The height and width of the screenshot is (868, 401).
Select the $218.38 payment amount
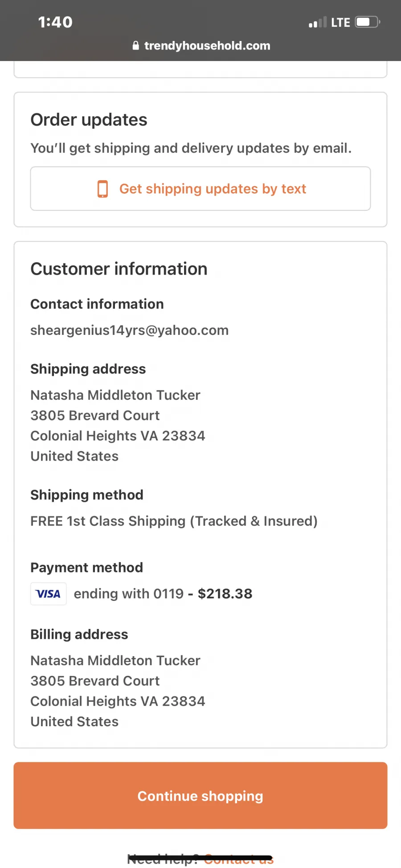(x=225, y=594)
